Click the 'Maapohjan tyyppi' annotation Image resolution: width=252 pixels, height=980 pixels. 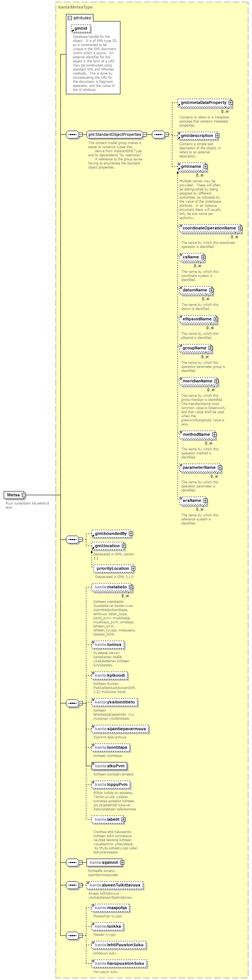(x=107, y=916)
